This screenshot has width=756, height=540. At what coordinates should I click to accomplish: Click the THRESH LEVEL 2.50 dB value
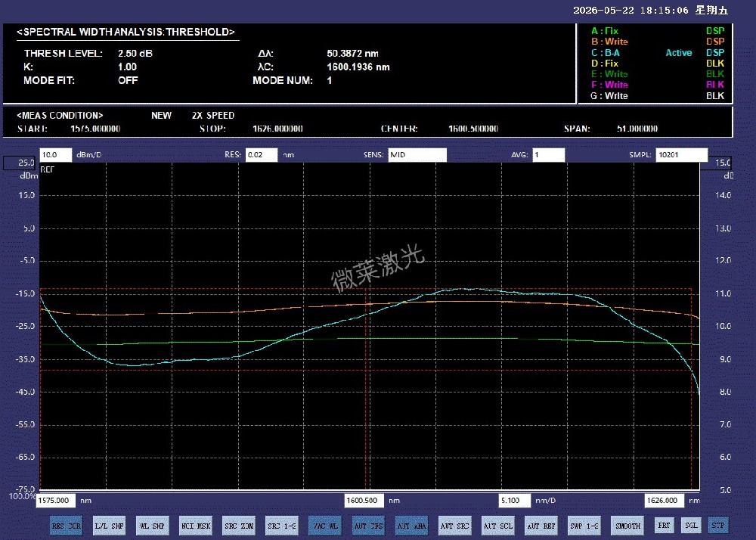point(135,54)
